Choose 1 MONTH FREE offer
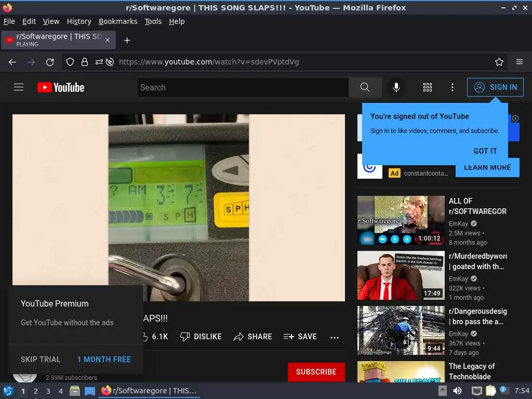Viewport: 532px width, 399px height. point(104,360)
